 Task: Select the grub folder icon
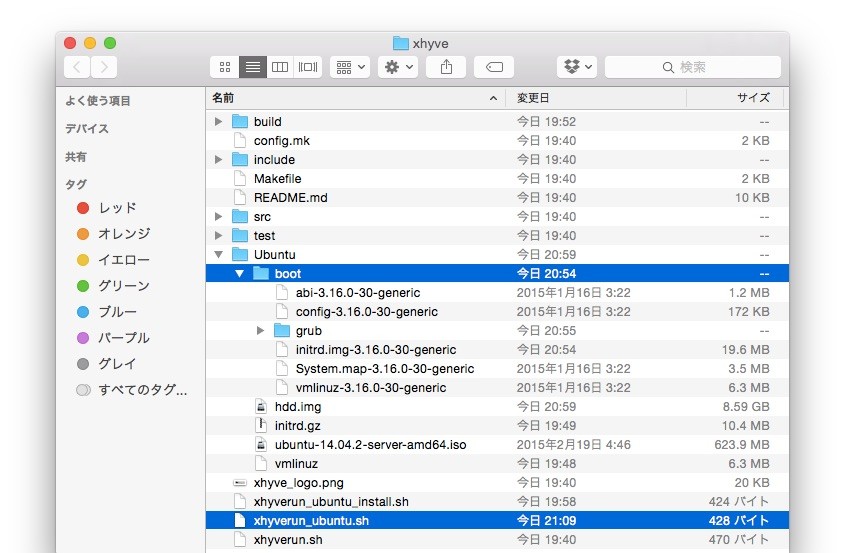(282, 330)
